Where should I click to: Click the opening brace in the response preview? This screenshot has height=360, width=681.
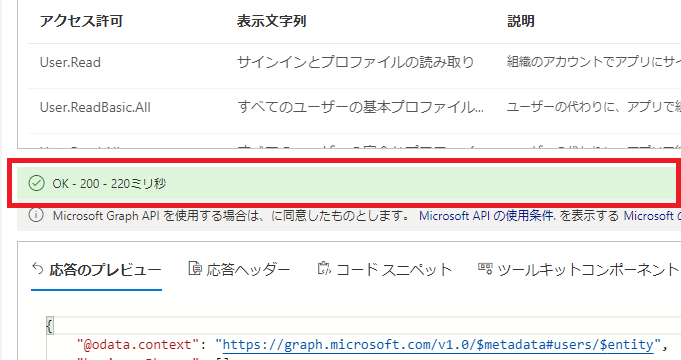point(50,326)
